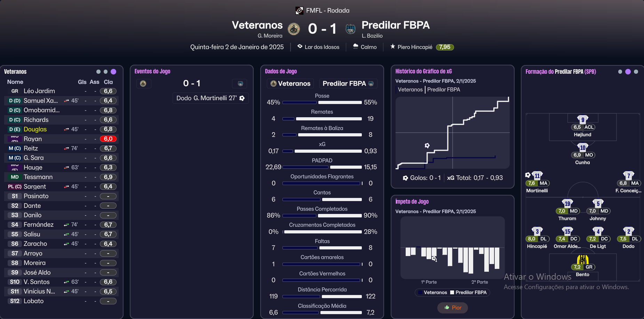This screenshot has width=644, height=319.
Task: Click the thumbs-up icon on Pior button
Action: (447, 308)
